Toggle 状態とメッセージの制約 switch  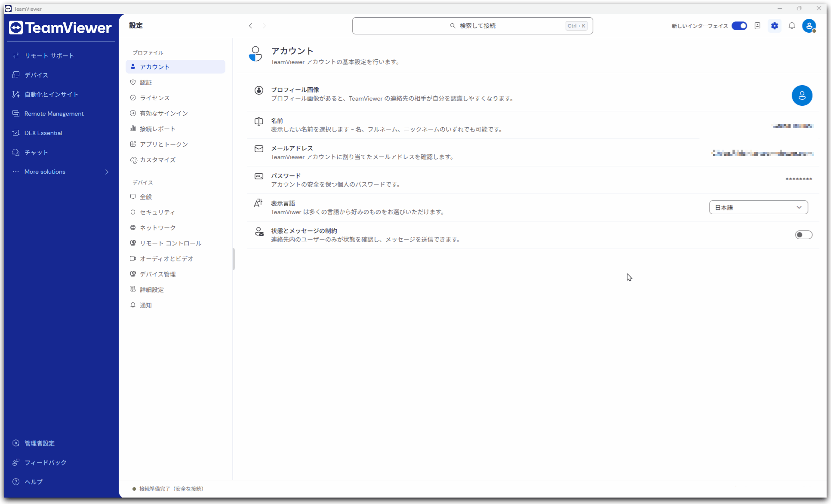[x=803, y=235]
